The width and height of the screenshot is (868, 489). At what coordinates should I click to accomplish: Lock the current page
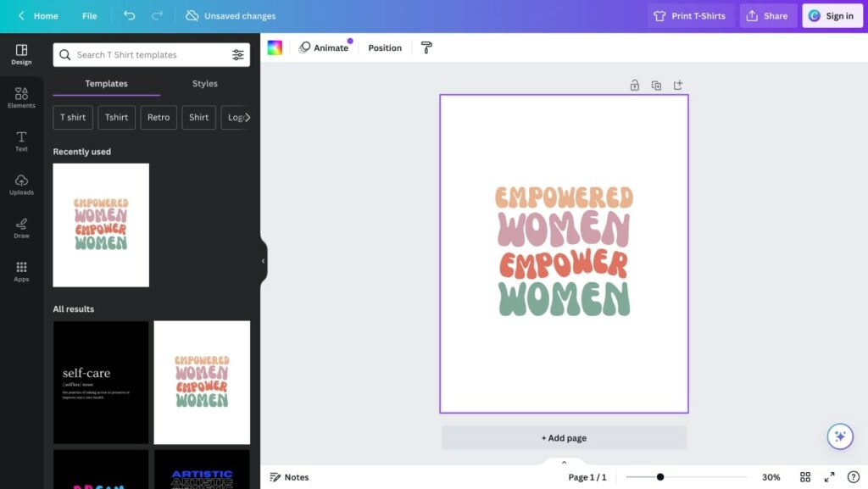[634, 85]
